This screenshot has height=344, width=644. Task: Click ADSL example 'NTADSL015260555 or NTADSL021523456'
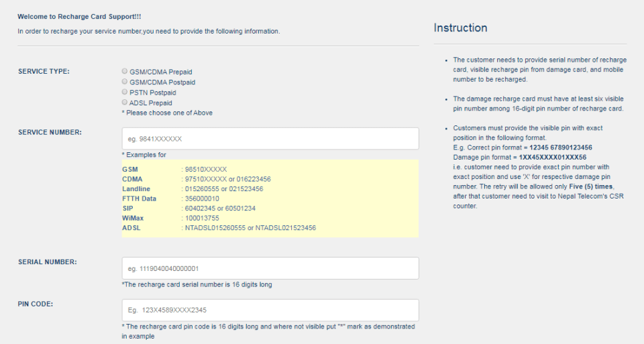(250, 228)
